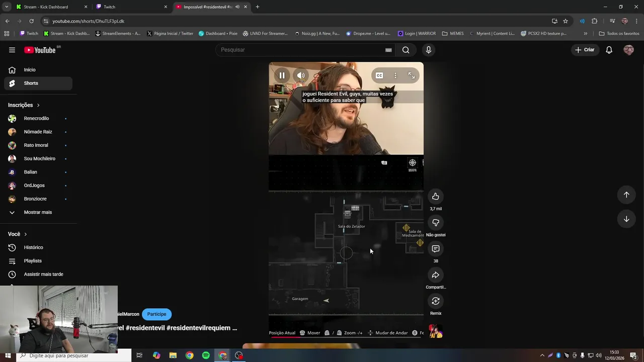The width and height of the screenshot is (644, 362).
Task: Open the Short's three-dot options menu
Action: click(x=395, y=75)
